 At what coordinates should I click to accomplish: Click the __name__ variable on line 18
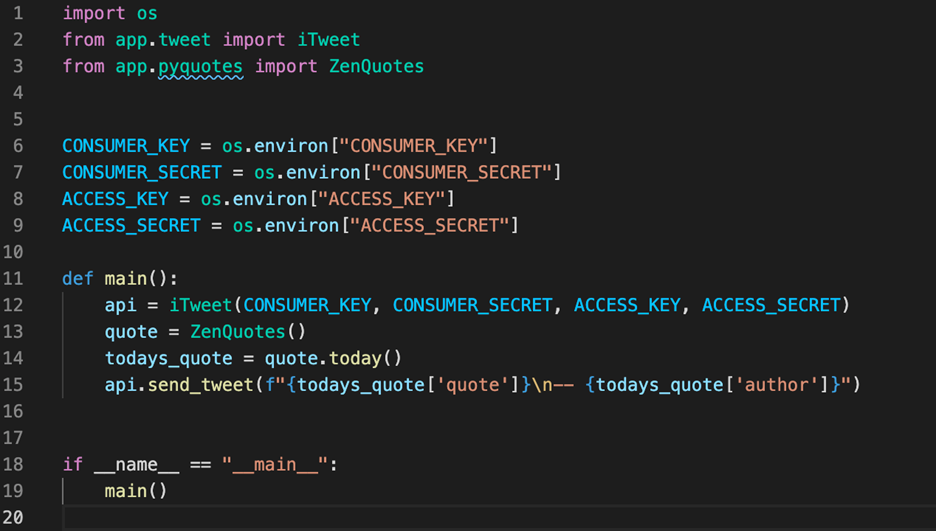(x=125, y=464)
